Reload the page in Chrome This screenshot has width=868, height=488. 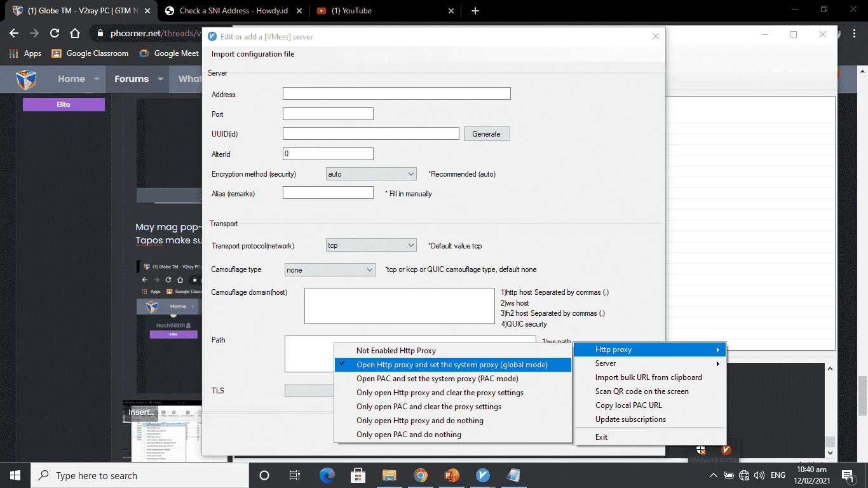[55, 33]
